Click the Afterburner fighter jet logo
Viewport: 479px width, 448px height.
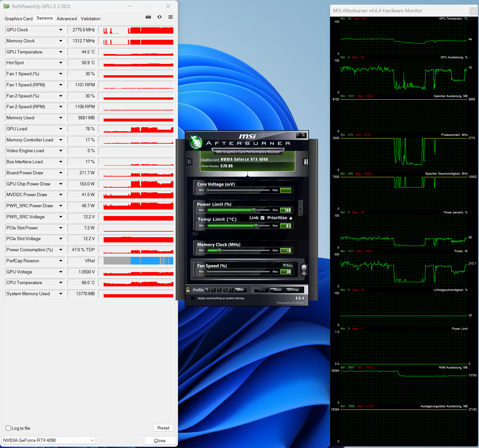[196, 142]
